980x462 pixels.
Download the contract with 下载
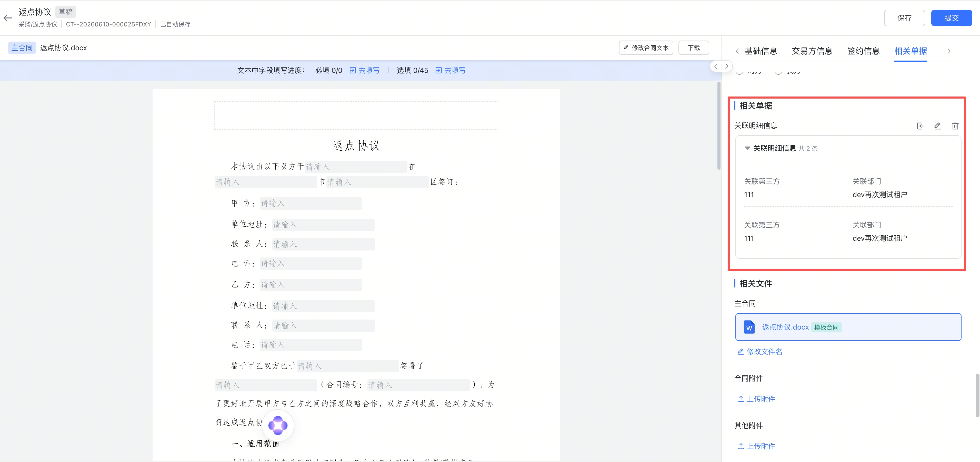pyautogui.click(x=694, y=47)
